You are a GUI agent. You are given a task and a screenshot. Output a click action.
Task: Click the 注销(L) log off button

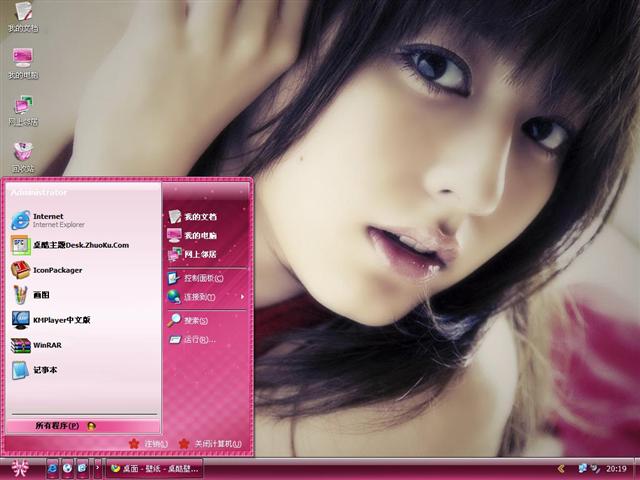[148, 444]
